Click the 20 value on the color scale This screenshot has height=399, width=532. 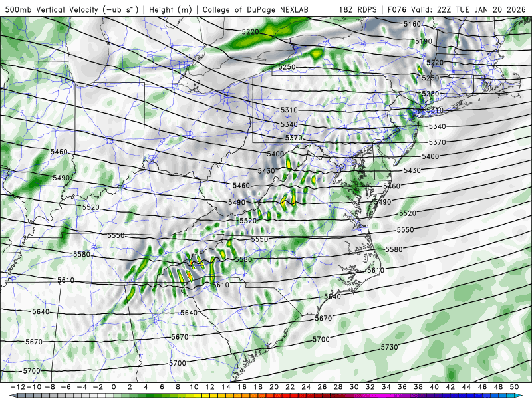274,387
